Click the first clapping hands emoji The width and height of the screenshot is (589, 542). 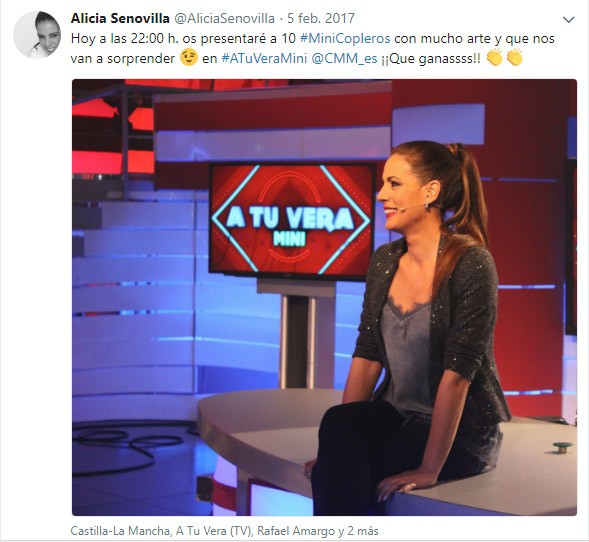494,57
